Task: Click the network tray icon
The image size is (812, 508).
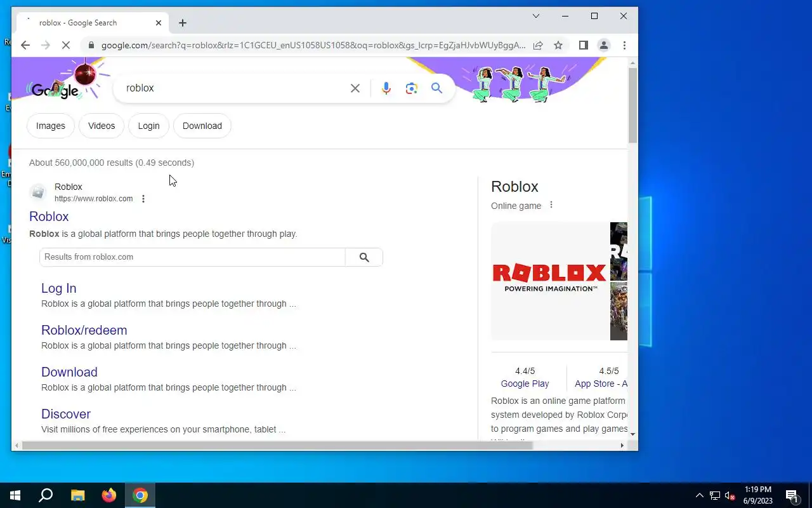Action: coord(715,495)
